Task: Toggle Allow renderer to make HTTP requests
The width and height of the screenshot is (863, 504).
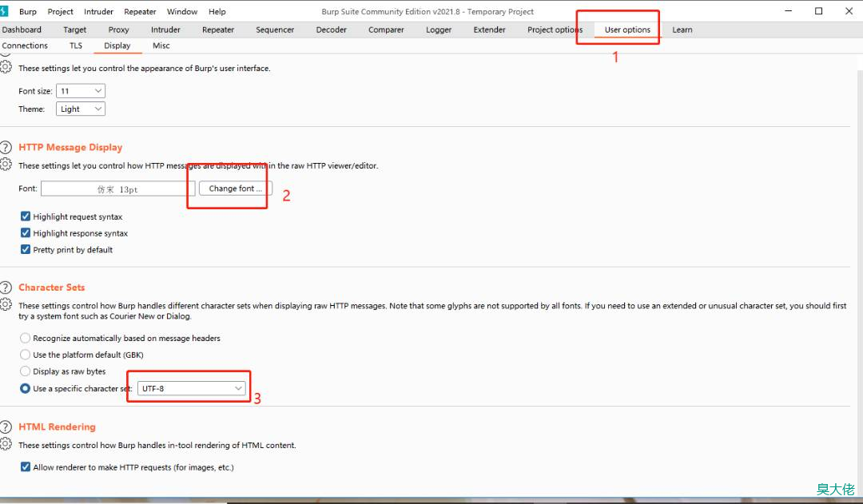Action: [26, 466]
